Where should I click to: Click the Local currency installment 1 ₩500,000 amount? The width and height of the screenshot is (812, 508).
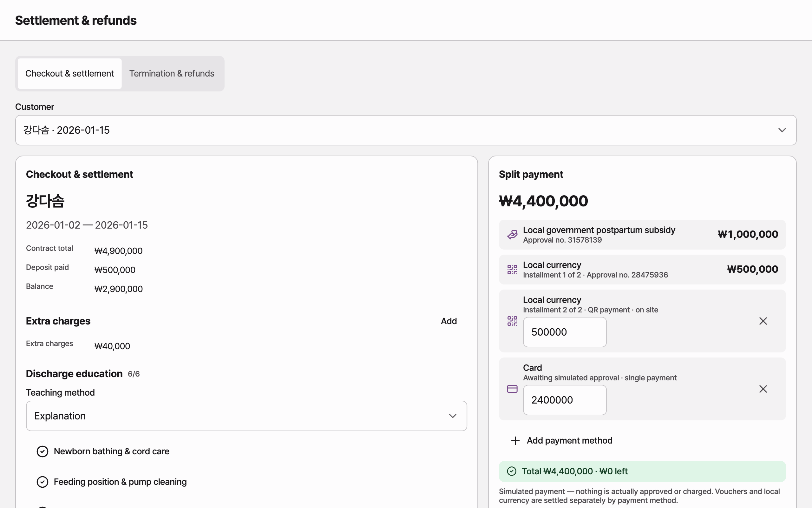click(x=753, y=270)
